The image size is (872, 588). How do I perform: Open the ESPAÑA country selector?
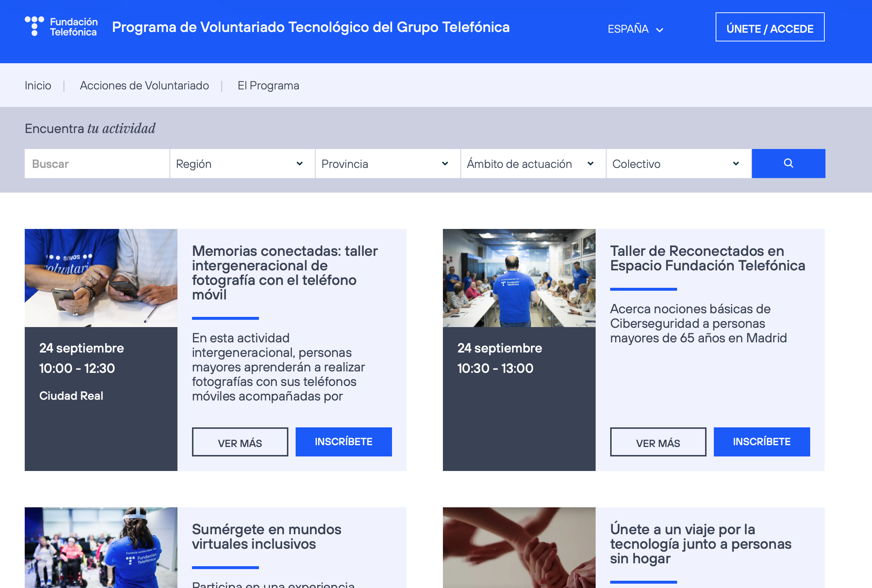pyautogui.click(x=635, y=29)
